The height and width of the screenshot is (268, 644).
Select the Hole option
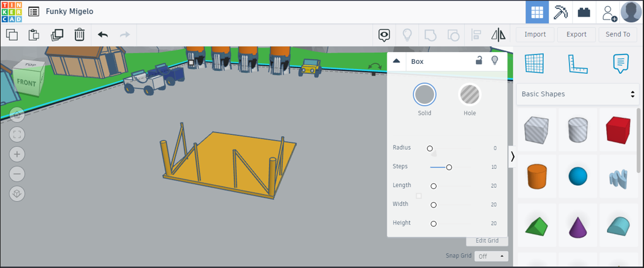coord(470,94)
